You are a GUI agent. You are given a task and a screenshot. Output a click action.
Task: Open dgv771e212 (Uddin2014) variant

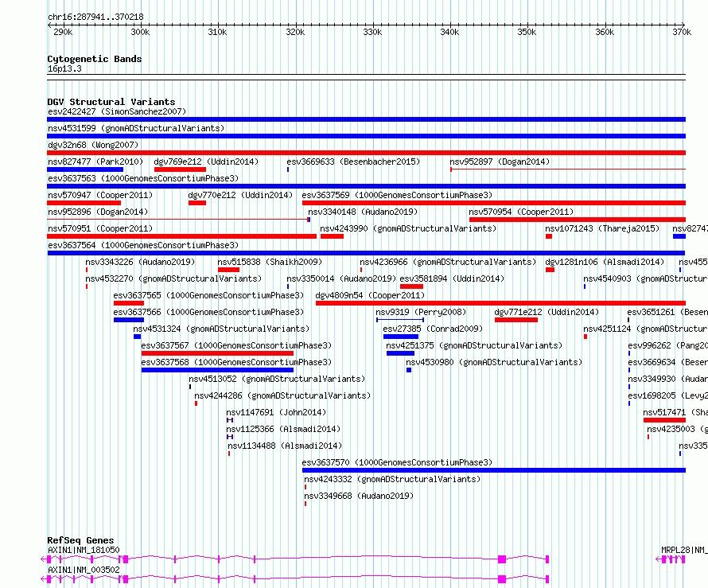tap(547, 312)
